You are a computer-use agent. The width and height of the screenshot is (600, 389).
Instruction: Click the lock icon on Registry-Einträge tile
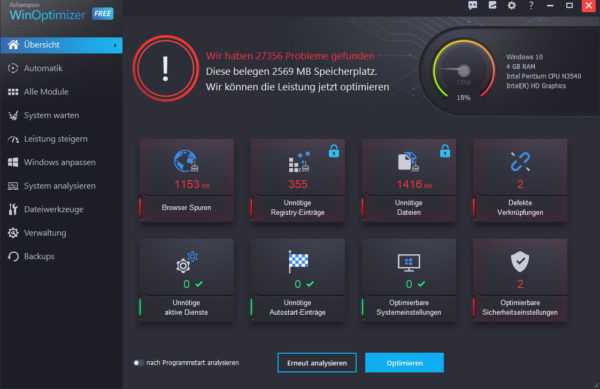click(x=334, y=151)
